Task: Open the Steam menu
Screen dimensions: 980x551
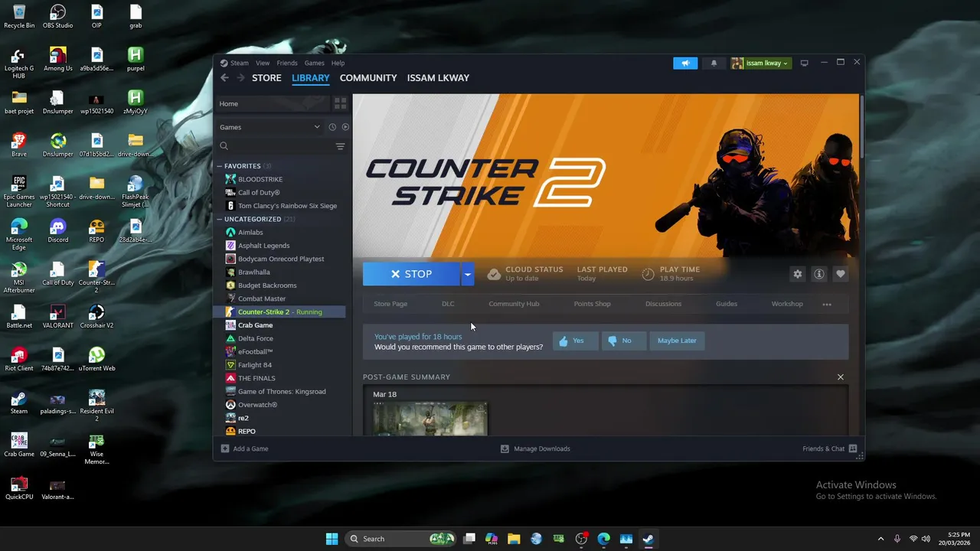Action: point(240,63)
